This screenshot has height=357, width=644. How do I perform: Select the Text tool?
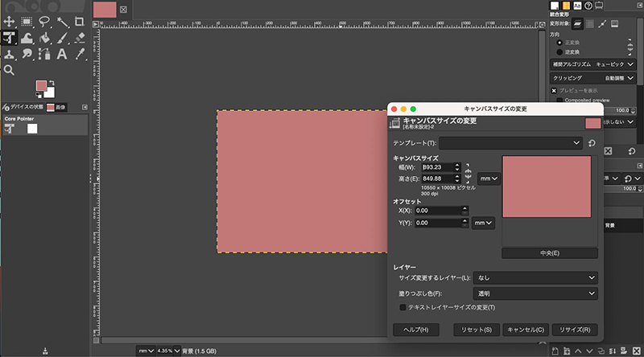tap(62, 54)
